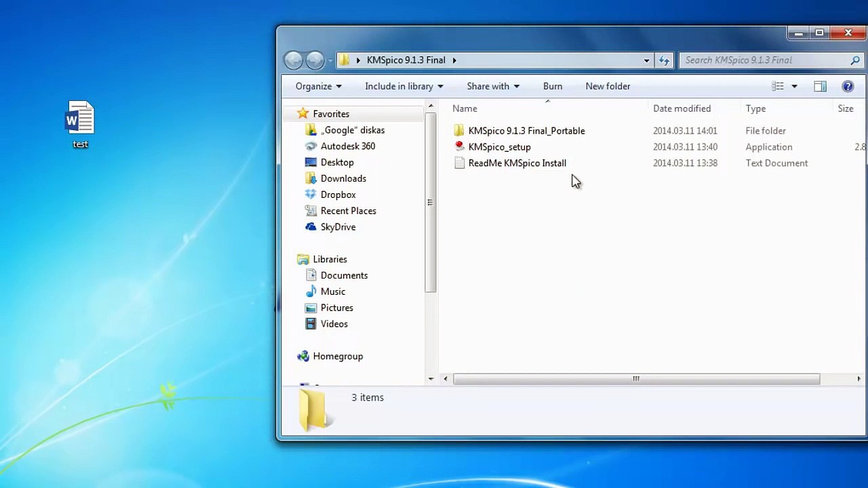Click the KMSpico 9.1.3 Final address breadcrumb
The image size is (868, 488).
[406, 60]
